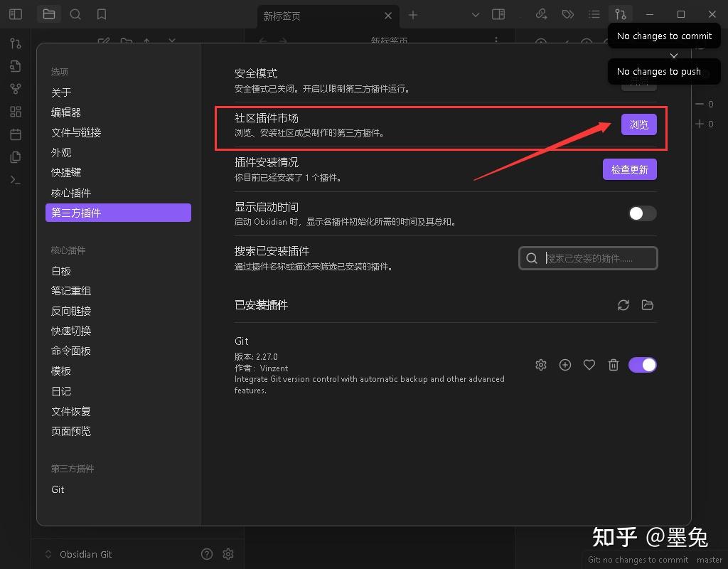
Task: Disable the Git plugin toggle
Action: click(x=642, y=364)
